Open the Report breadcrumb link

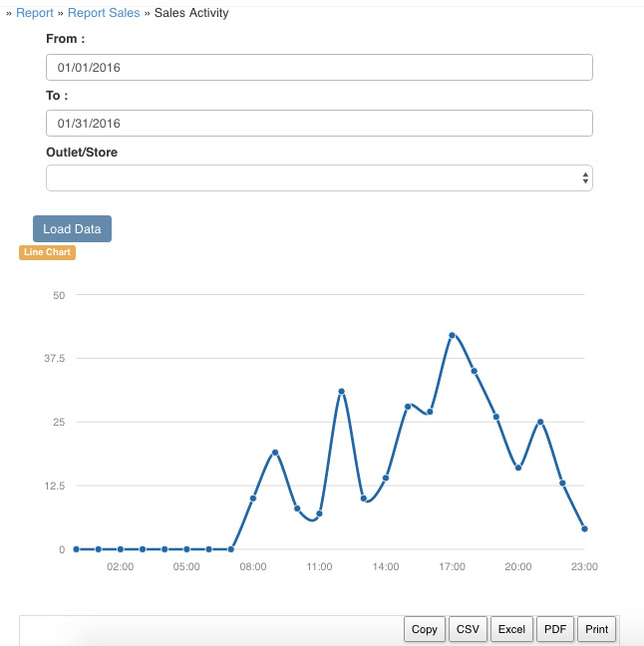[35, 13]
